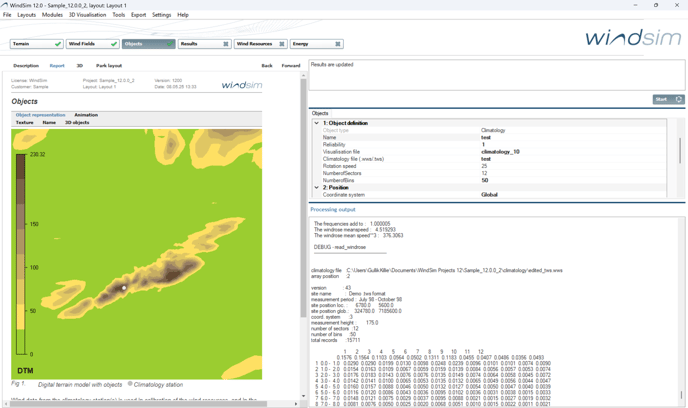
Task: Click the Forward navigation link
Action: 291,66
